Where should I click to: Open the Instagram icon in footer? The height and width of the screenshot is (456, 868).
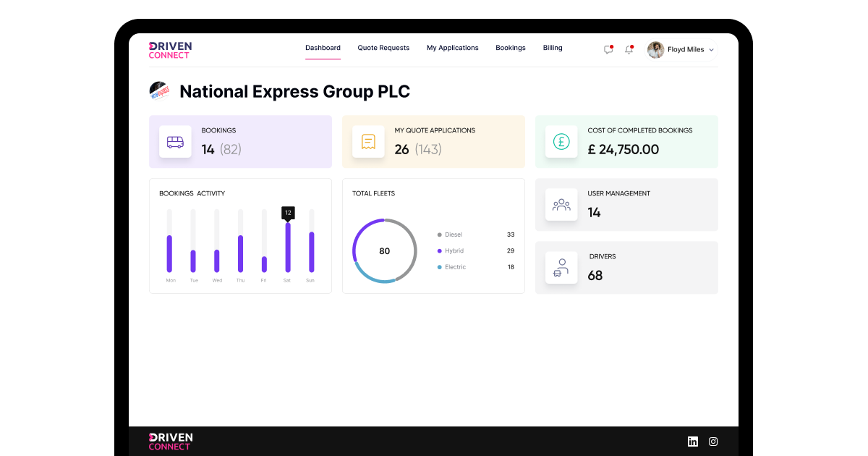pyautogui.click(x=713, y=442)
